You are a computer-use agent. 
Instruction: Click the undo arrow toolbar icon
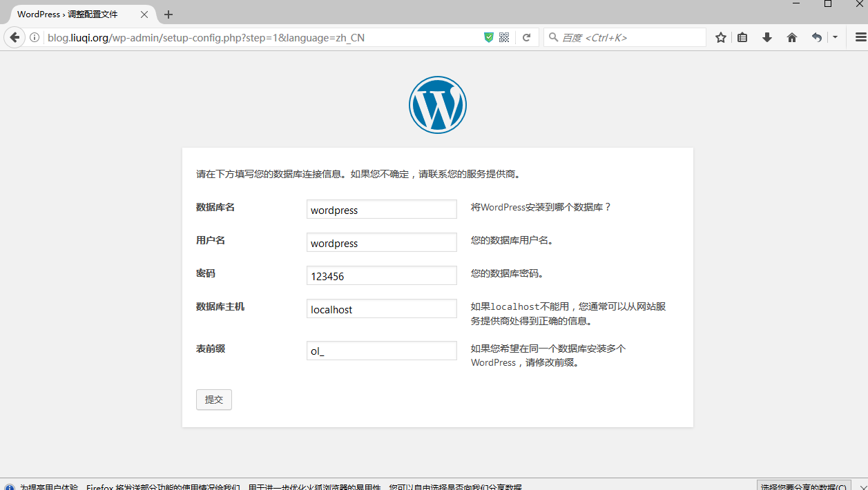pyautogui.click(x=817, y=38)
